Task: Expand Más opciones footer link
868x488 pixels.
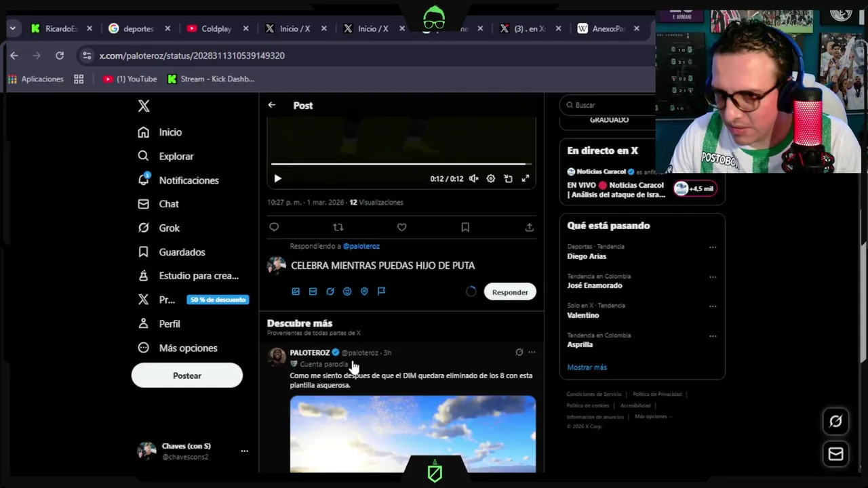Action: point(653,417)
